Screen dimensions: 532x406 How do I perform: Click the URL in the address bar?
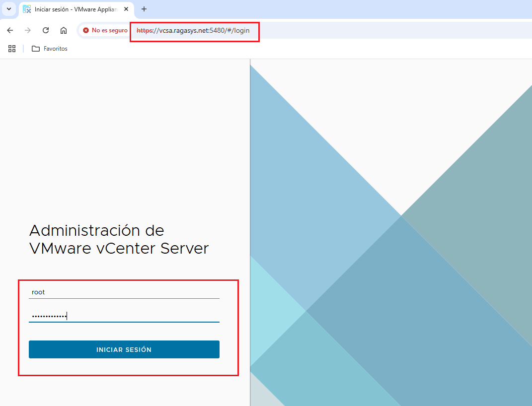pos(193,30)
